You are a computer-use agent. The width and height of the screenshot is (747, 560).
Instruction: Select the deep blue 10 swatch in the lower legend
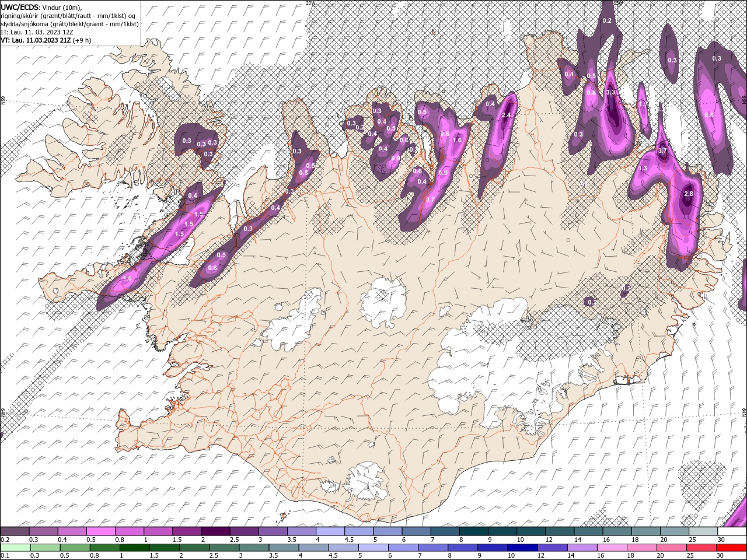point(522,548)
